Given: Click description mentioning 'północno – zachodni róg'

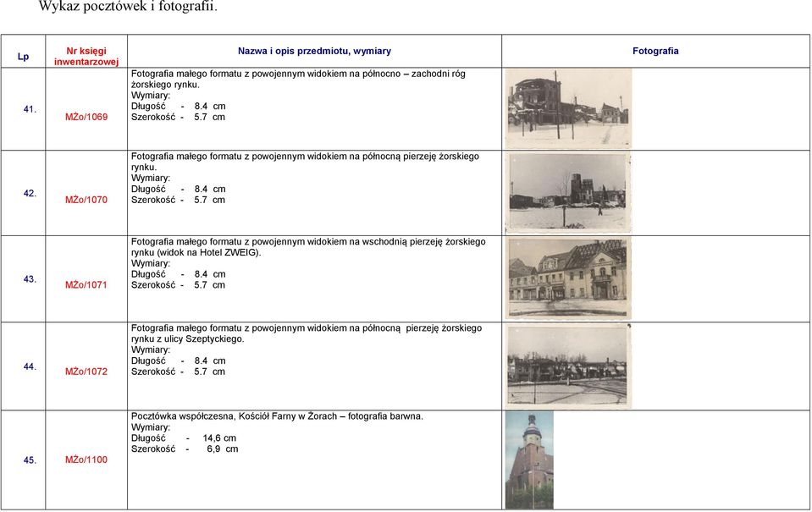Looking at the screenshot, I should [x=298, y=79].
